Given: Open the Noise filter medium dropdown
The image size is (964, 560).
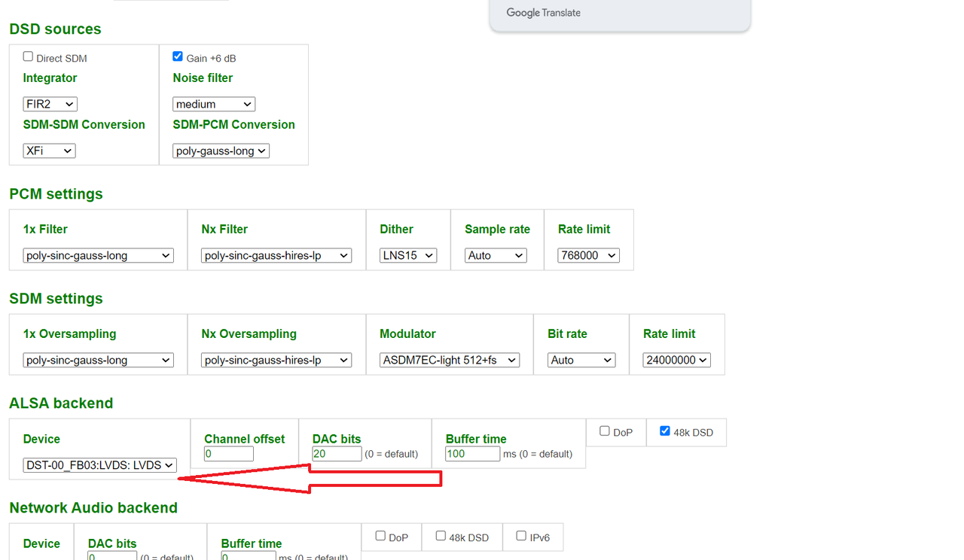Looking at the screenshot, I should pos(214,105).
